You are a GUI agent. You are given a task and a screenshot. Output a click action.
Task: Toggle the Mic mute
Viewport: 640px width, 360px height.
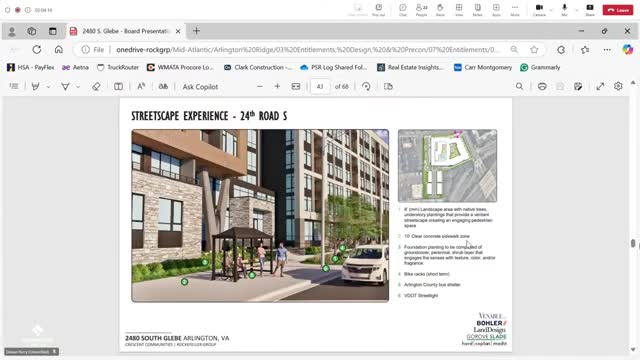click(564, 10)
